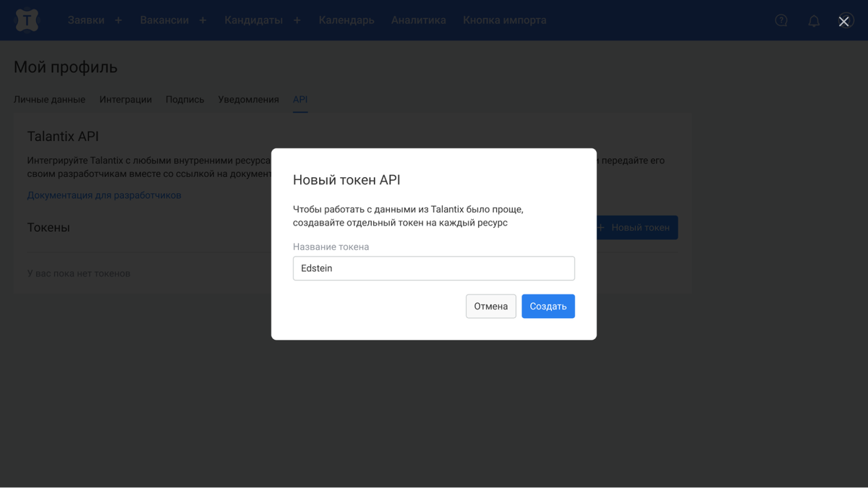Switch to the Личные данные tab
This screenshot has width=868, height=488.
tap(49, 99)
